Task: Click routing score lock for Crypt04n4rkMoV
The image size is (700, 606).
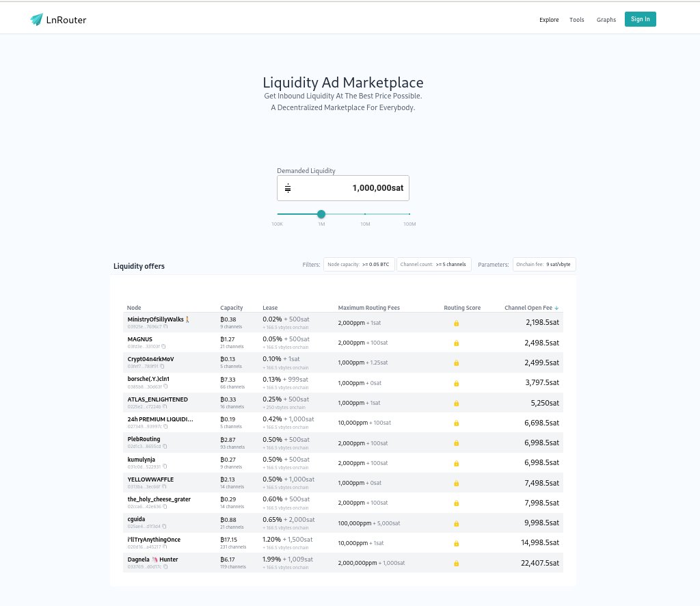Action: pos(456,363)
